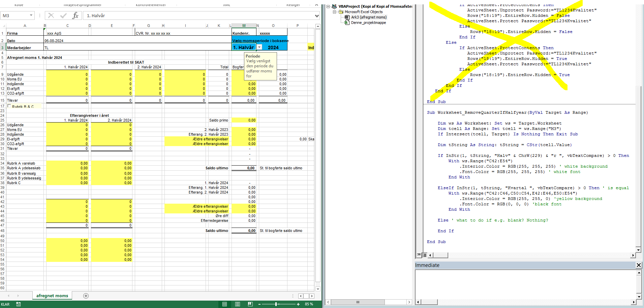Image resolution: width=644 pixels, height=308 pixels.
Task: Click the cancel entry X icon
Action: point(51,15)
